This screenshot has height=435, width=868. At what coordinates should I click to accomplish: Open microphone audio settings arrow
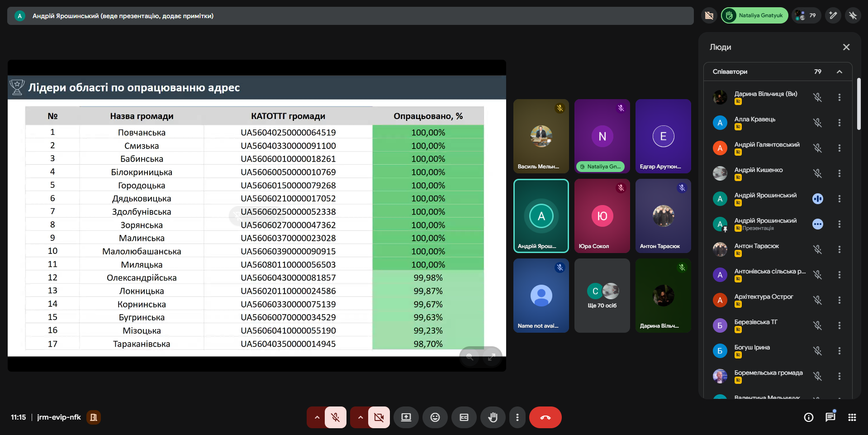(x=317, y=417)
